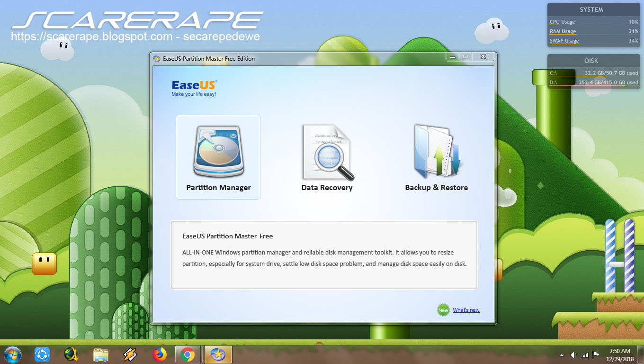Launch Winamp from the taskbar
The width and height of the screenshot is (644, 364).
pos(130,354)
